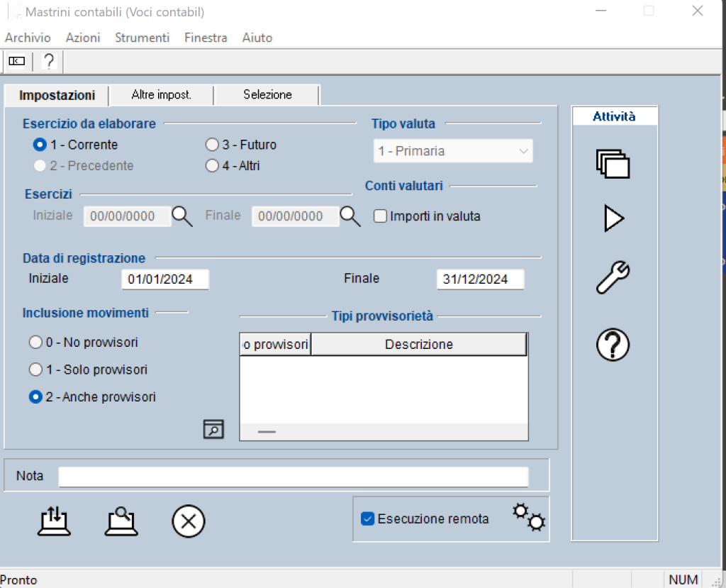Select the 3 - Futuro radio option
726x588 pixels.
(212, 145)
